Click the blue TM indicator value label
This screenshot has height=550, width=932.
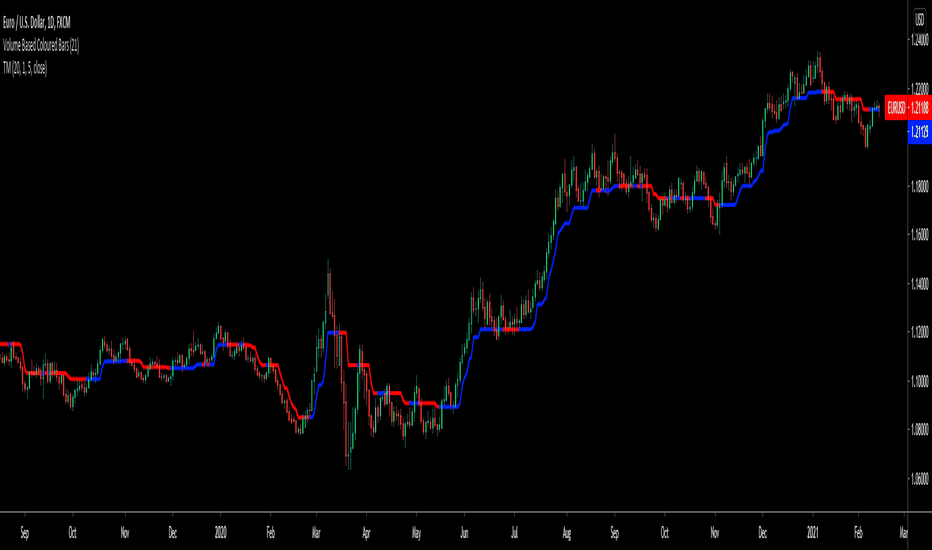pyautogui.click(x=920, y=131)
